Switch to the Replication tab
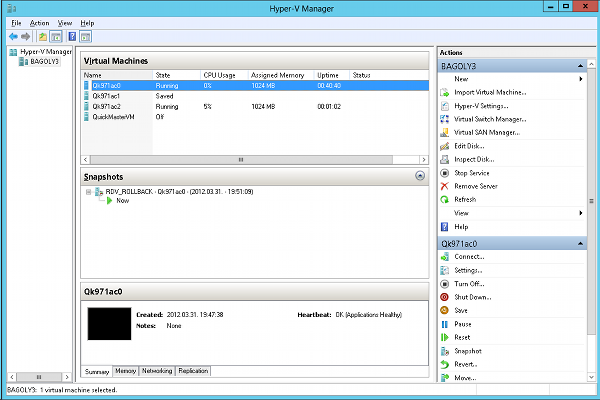600x400 pixels. [193, 371]
